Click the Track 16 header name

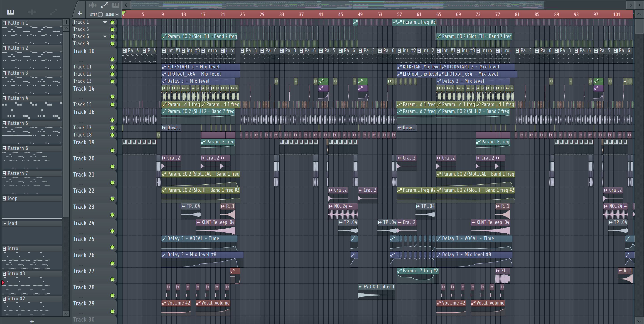coord(84,112)
